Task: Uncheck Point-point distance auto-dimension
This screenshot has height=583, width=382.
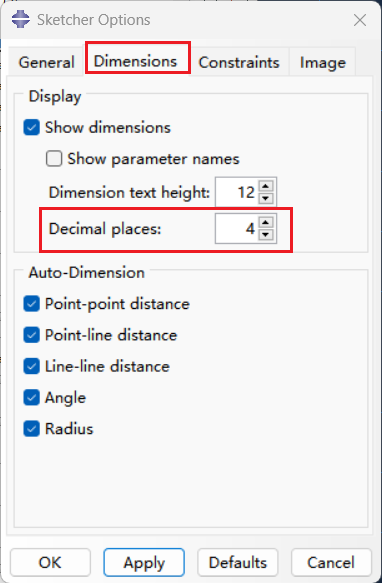Action: [32, 304]
